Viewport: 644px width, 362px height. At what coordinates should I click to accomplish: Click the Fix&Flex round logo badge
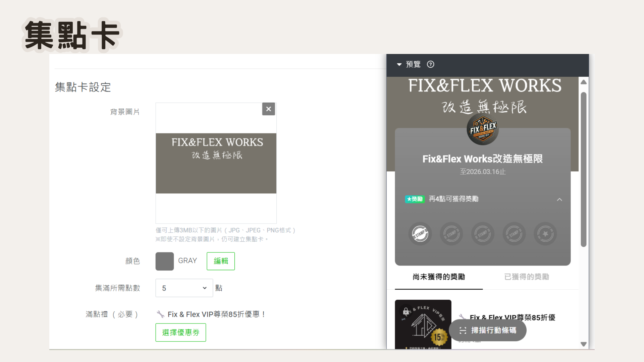coord(483,129)
